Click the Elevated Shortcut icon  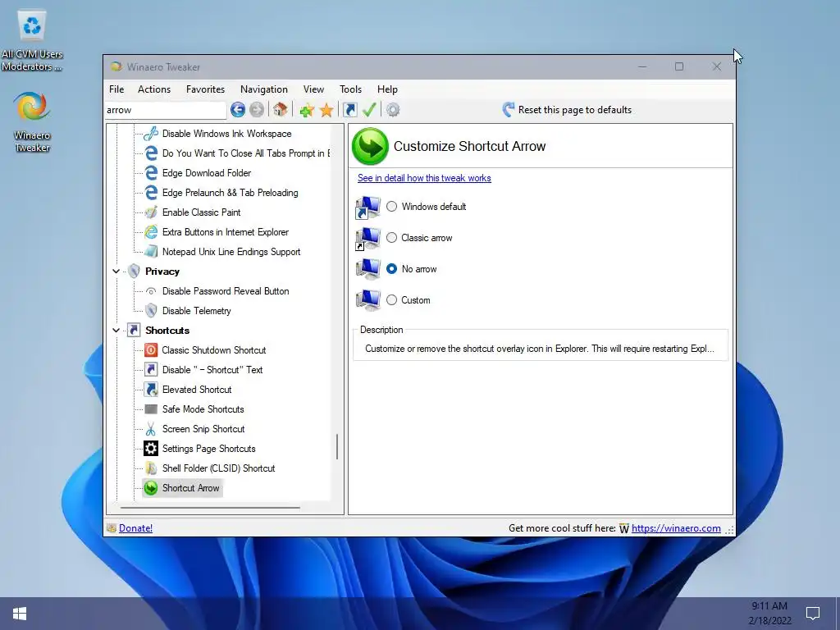(x=151, y=390)
